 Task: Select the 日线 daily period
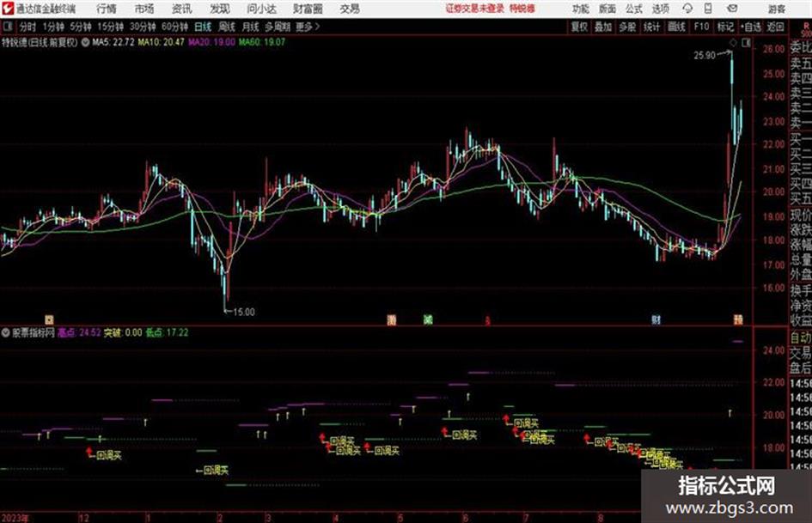(x=203, y=27)
